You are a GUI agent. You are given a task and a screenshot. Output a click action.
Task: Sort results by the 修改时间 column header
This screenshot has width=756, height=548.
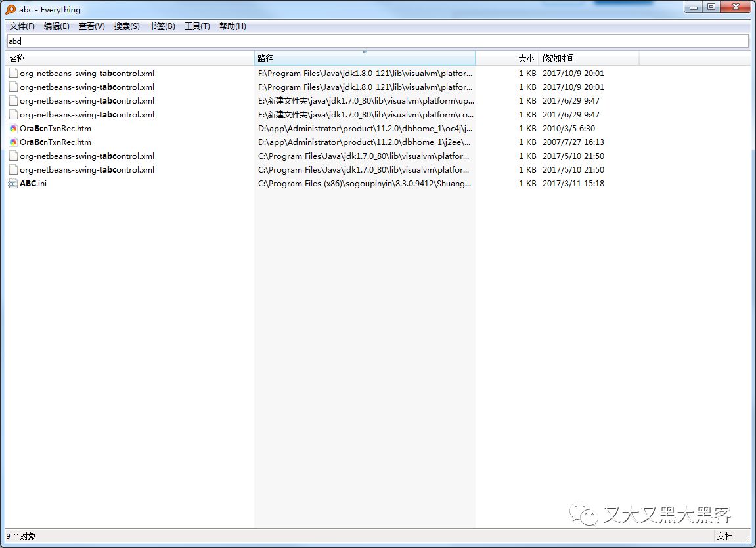click(x=589, y=58)
